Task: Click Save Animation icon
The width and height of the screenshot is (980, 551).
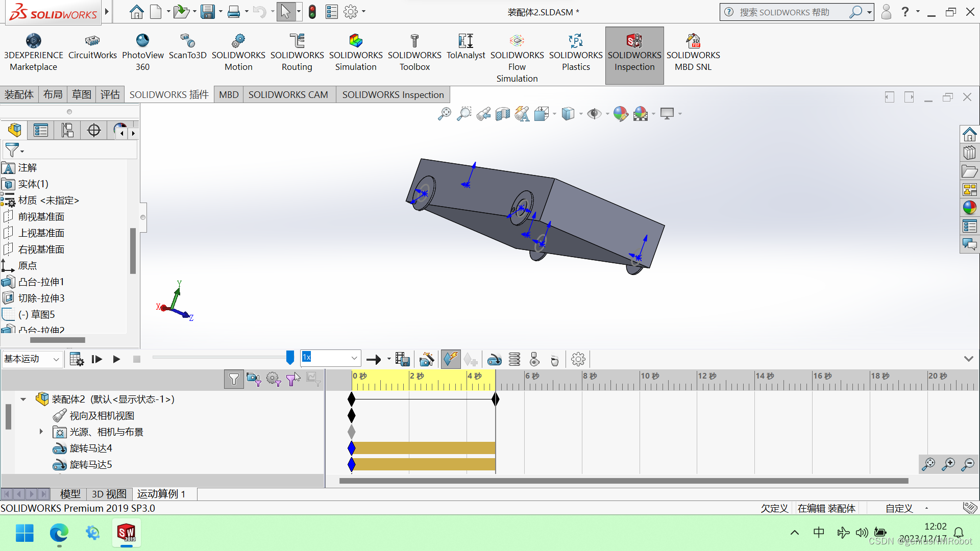Action: [402, 359]
